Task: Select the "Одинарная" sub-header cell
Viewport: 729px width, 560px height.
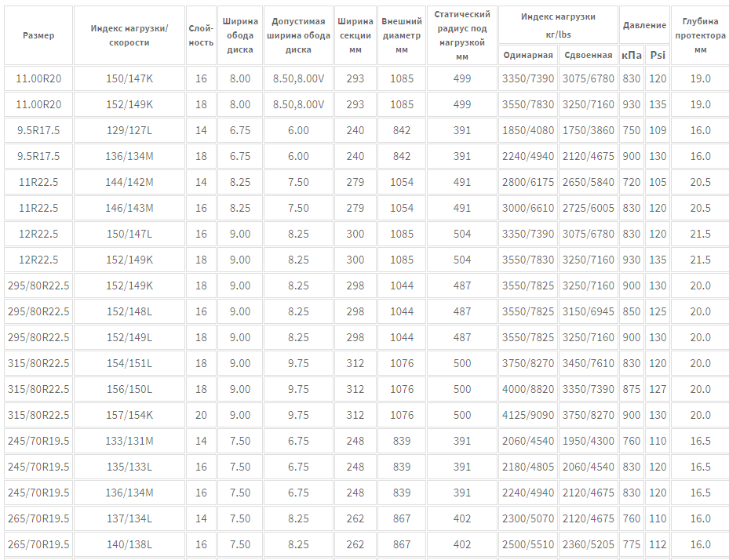Action: [527, 55]
